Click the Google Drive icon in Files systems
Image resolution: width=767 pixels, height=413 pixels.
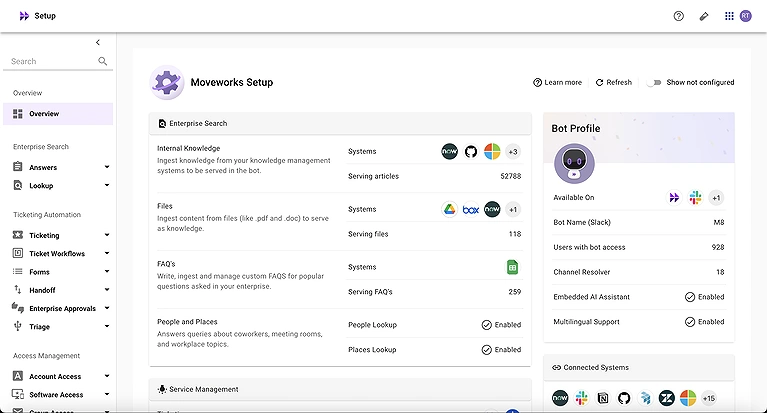450,209
